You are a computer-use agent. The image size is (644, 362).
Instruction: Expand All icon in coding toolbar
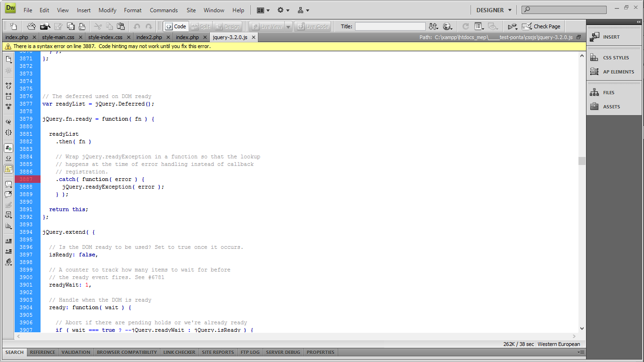coord(8,107)
